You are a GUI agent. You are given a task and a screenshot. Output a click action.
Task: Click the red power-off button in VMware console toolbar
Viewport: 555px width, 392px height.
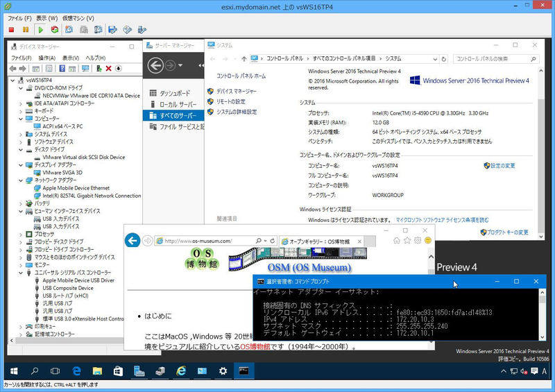click(11, 30)
